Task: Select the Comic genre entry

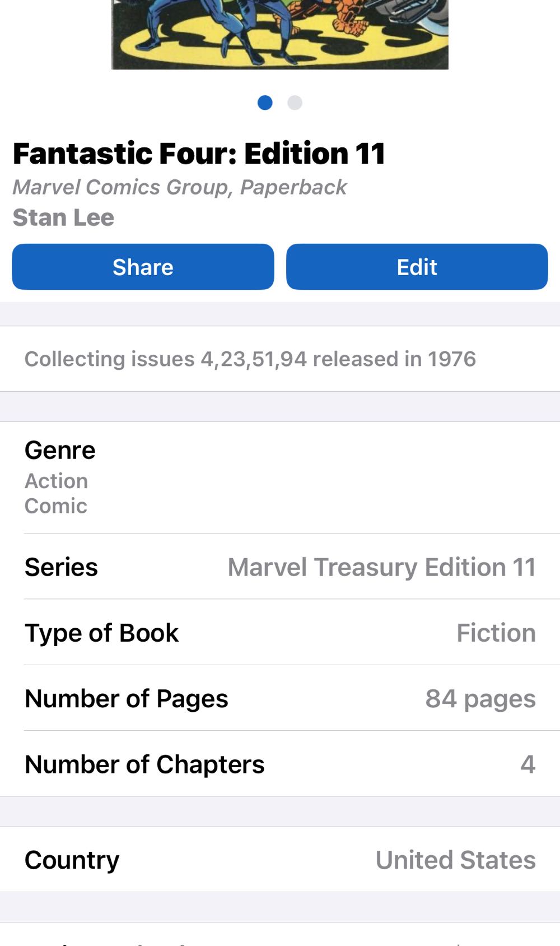Action: point(56,506)
